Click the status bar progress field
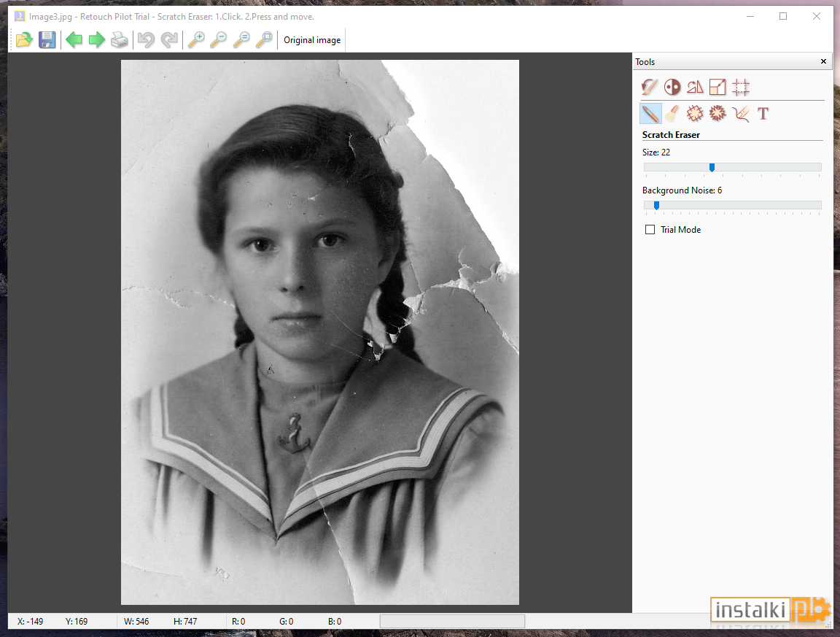 click(452, 621)
